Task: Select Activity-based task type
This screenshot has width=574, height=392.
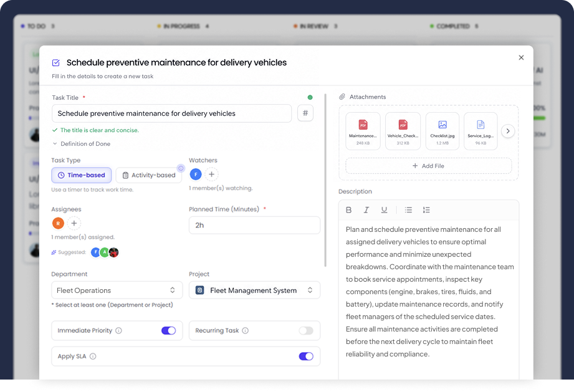Action: (x=148, y=175)
